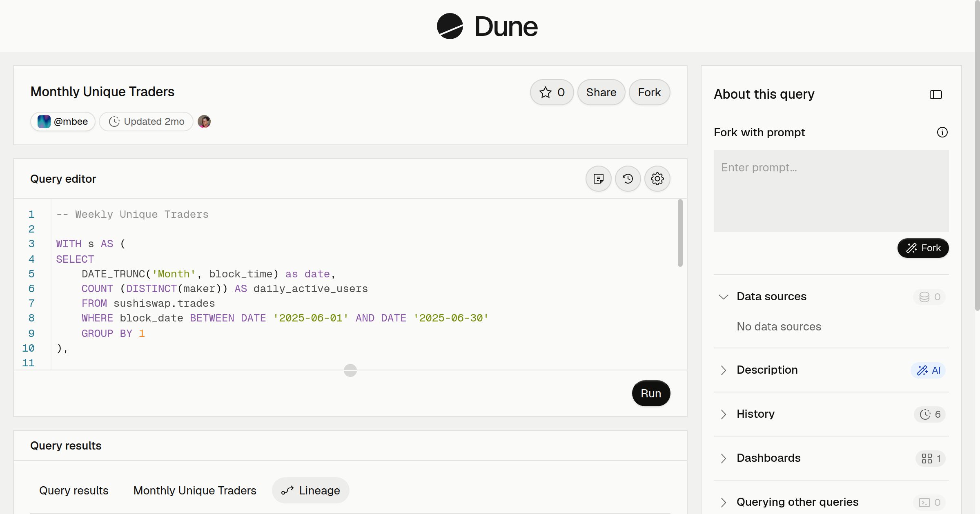Open the version history clock icon in Query editor
The image size is (980, 514).
click(628, 179)
